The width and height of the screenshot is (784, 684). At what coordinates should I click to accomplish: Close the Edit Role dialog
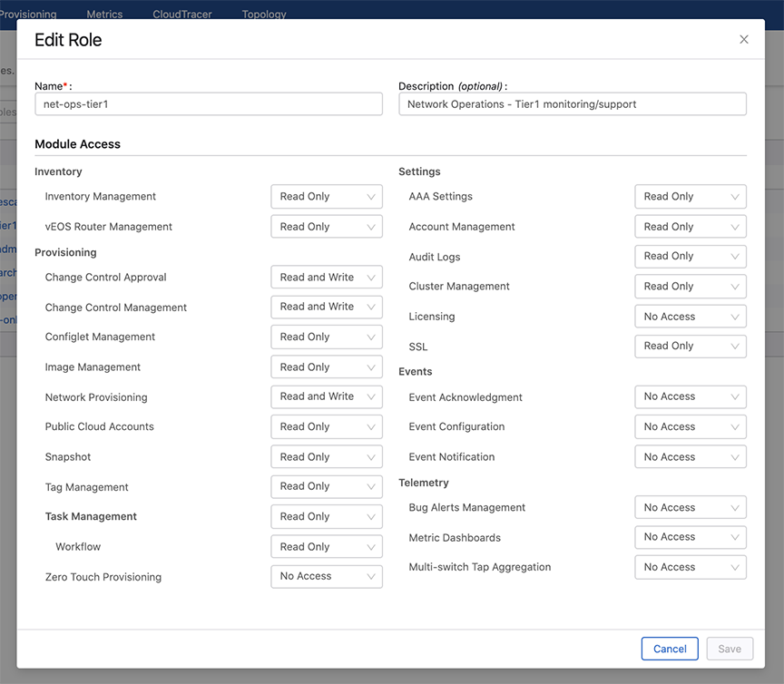point(743,40)
